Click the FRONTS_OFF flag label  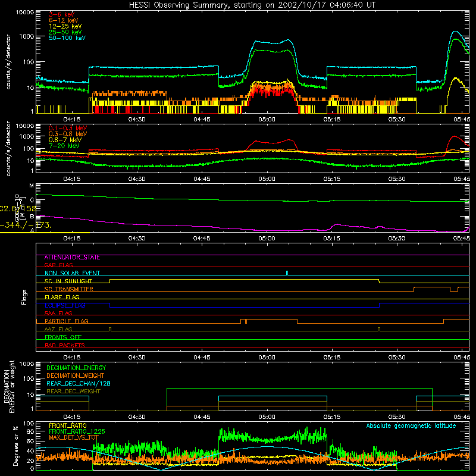pyautogui.click(x=63, y=337)
